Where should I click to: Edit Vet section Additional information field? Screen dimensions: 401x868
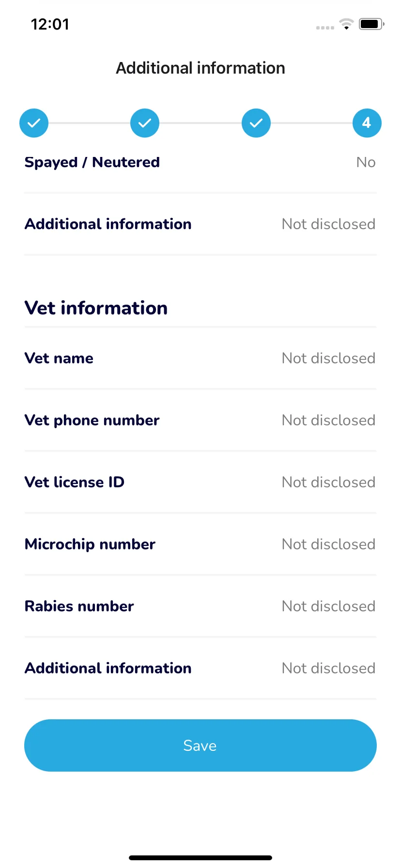(200, 668)
